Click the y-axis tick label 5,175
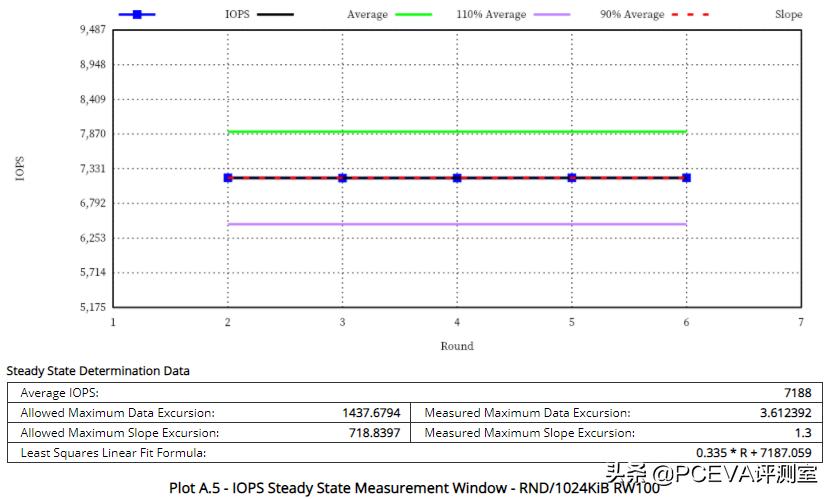Viewport: 833px width, 499px height. click(x=93, y=307)
